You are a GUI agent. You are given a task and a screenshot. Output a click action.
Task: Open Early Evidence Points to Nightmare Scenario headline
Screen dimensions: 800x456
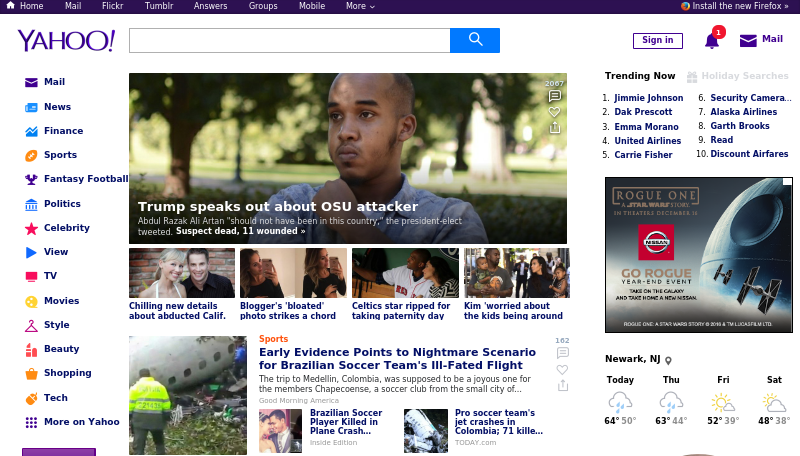[x=397, y=359]
